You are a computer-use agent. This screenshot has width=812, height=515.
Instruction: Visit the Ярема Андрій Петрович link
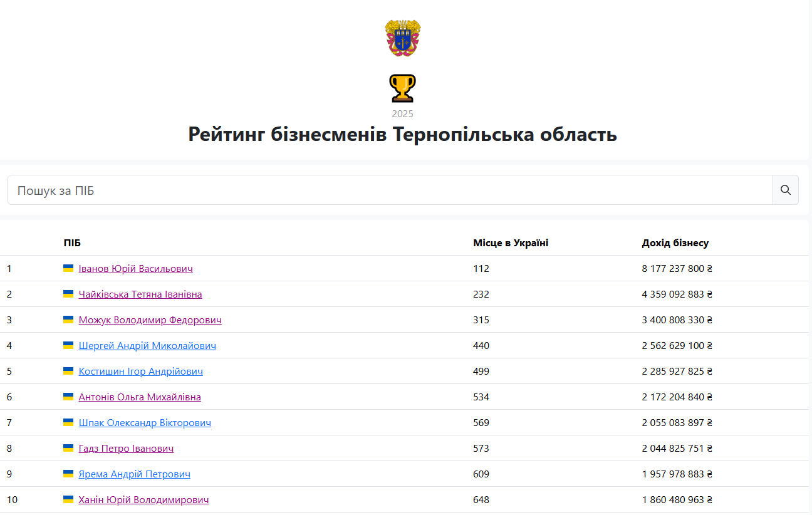click(134, 474)
